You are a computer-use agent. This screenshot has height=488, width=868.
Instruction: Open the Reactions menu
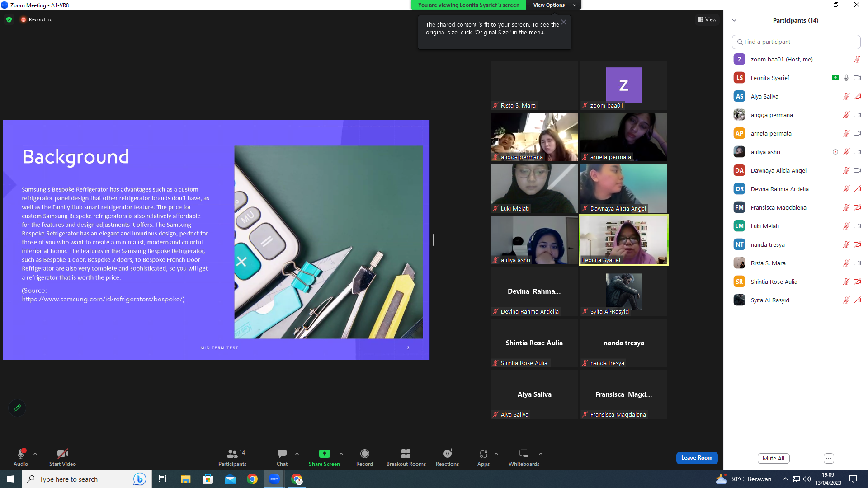(447, 457)
